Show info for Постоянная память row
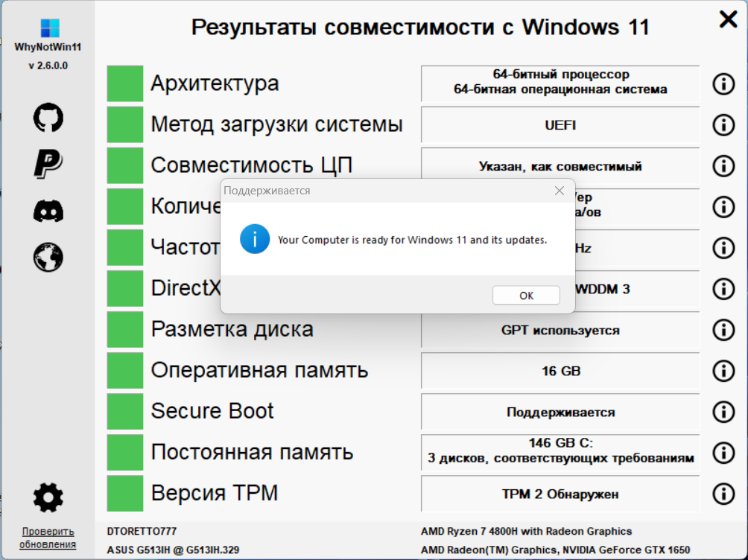This screenshot has height=560, width=748. [723, 454]
